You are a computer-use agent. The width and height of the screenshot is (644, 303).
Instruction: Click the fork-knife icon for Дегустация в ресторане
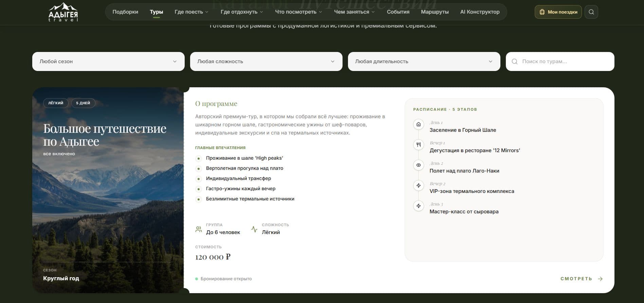click(x=419, y=145)
